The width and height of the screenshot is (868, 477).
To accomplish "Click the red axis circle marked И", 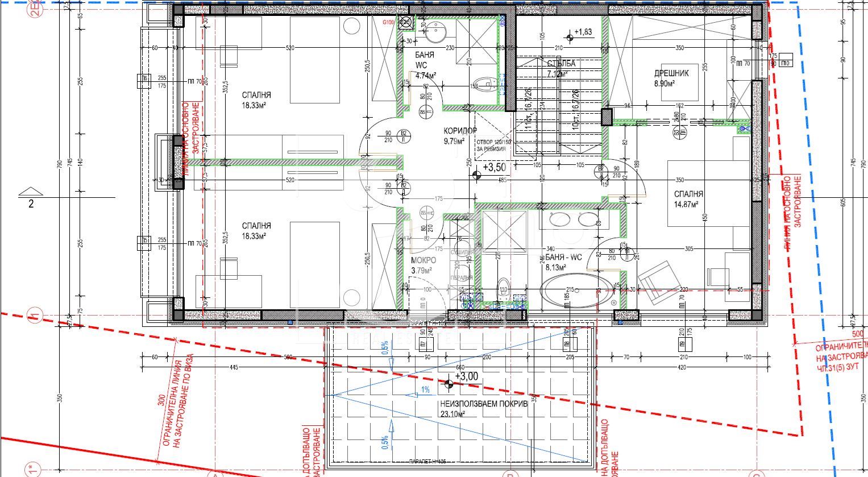I will (x=34, y=313).
